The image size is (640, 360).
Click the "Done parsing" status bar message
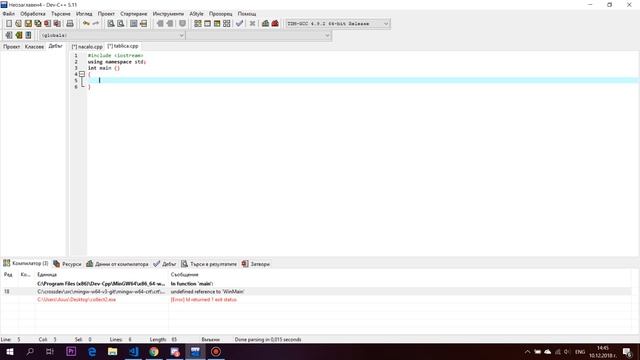click(x=268, y=339)
